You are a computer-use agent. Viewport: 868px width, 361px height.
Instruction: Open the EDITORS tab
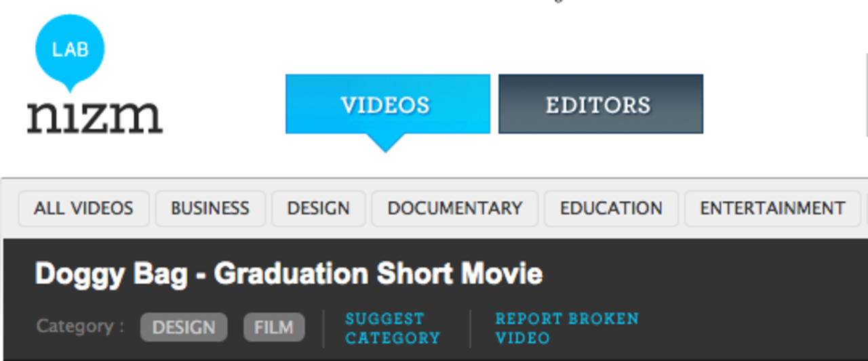600,104
